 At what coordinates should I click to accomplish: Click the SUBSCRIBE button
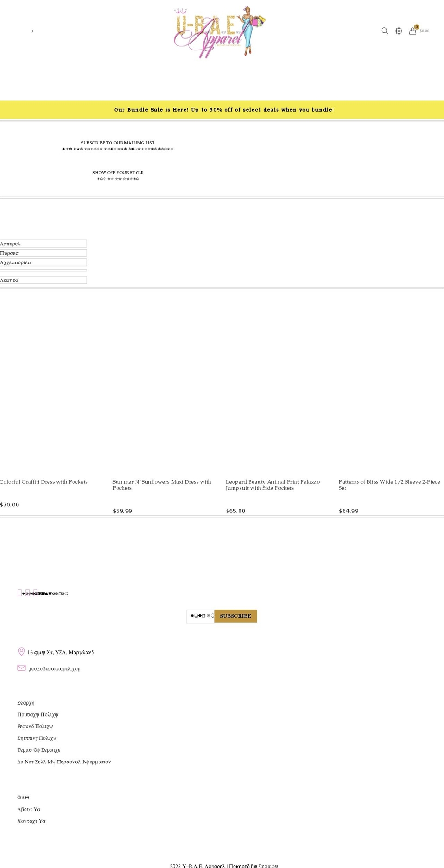(235, 616)
